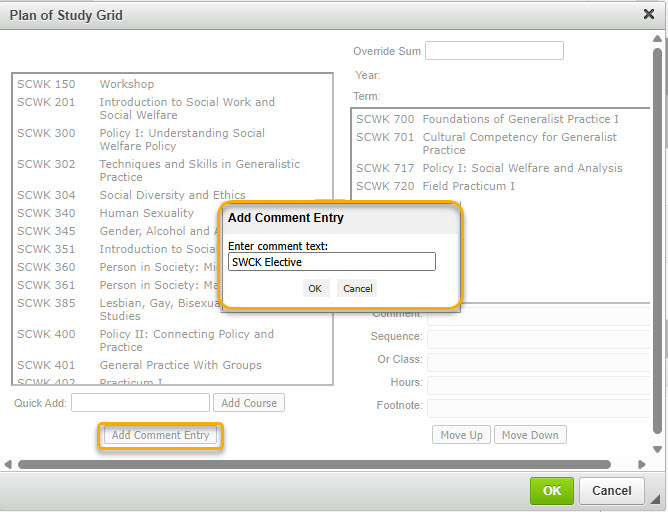Click the comment text field with SWCK Elective
The image size is (668, 512).
331,262
